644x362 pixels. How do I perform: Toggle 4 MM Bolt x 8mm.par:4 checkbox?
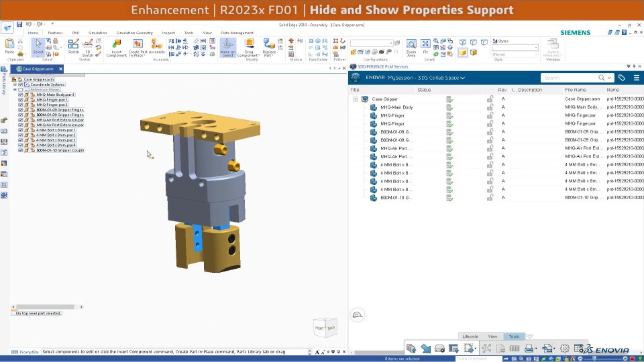click(x=21, y=145)
